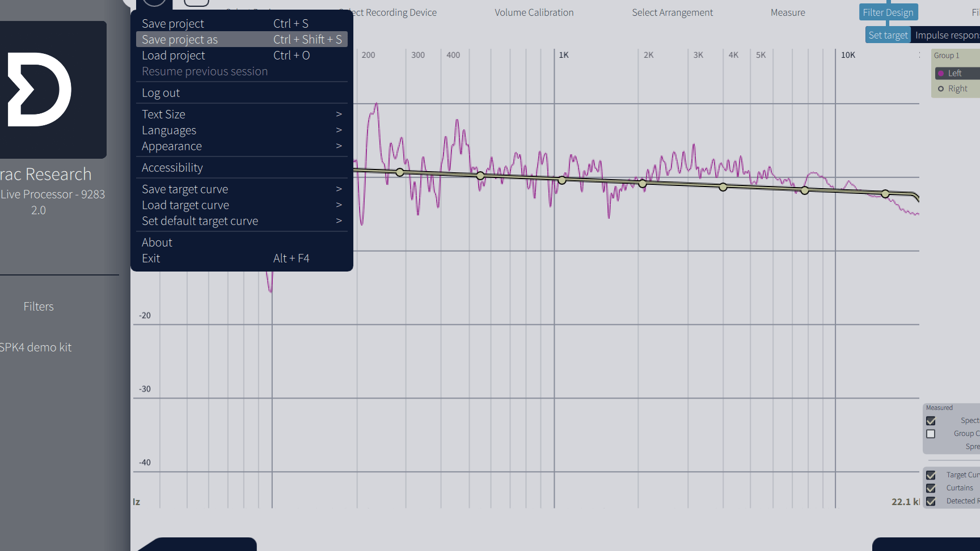The height and width of the screenshot is (551, 980).
Task: Switch to the Filter Design tab
Action: [x=888, y=12]
